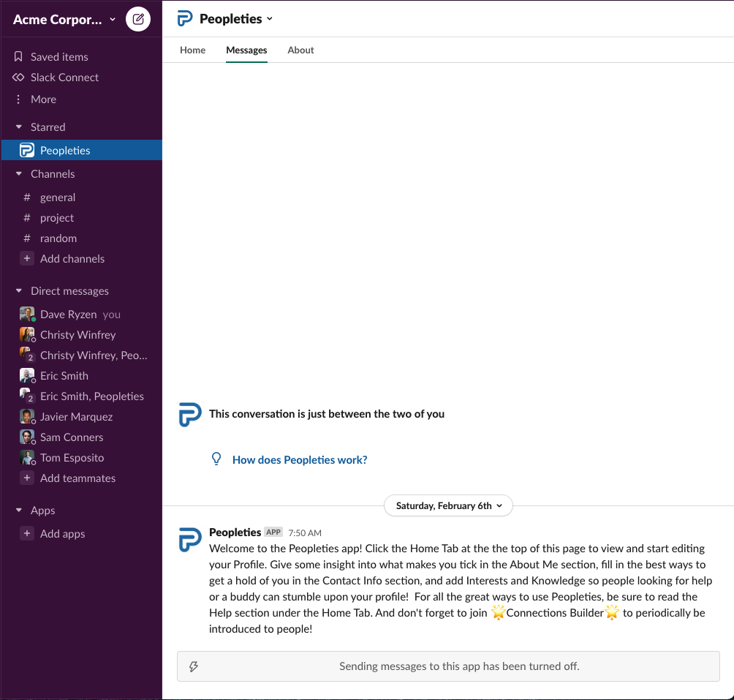Click the More three-dots icon
The width and height of the screenshot is (734, 700).
click(x=18, y=99)
